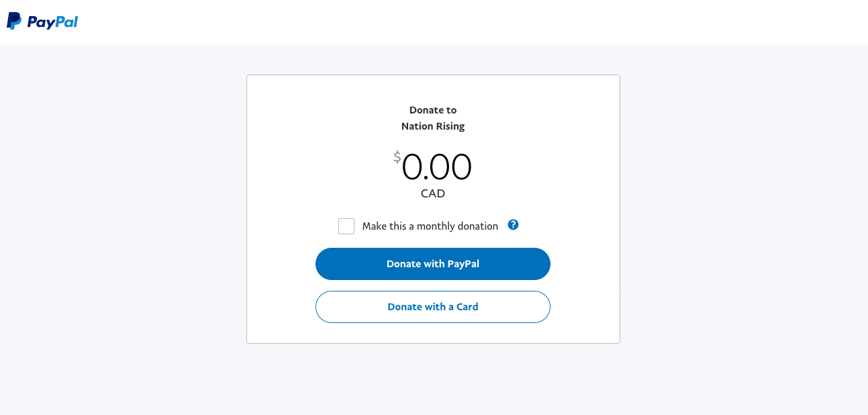Open the monthly donation help question mark
Screen dimensions: 868x415
513,225
